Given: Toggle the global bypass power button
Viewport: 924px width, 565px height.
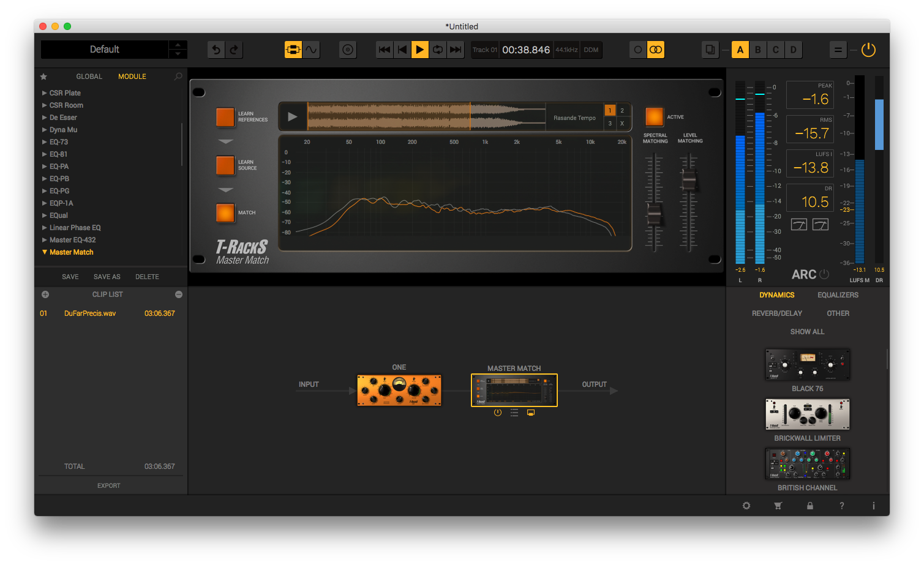Looking at the screenshot, I should click(868, 50).
